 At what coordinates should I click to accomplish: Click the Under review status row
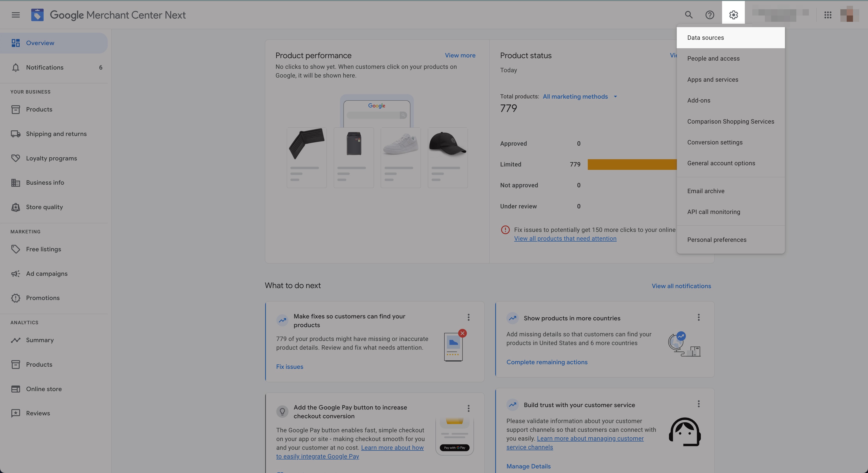(x=540, y=206)
